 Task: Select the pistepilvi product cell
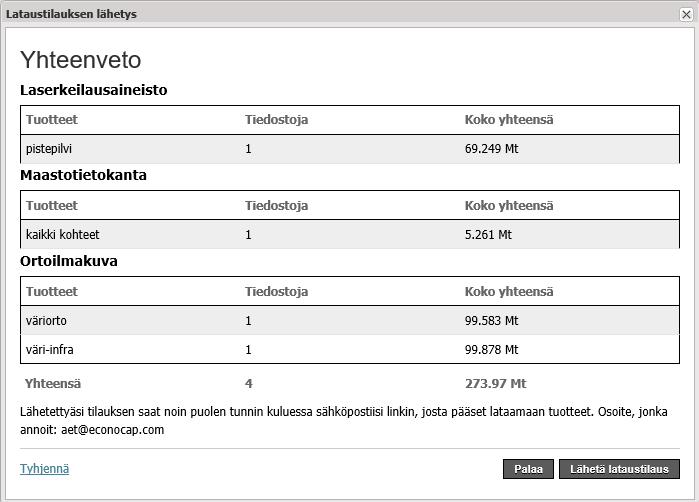pyautogui.click(x=49, y=148)
